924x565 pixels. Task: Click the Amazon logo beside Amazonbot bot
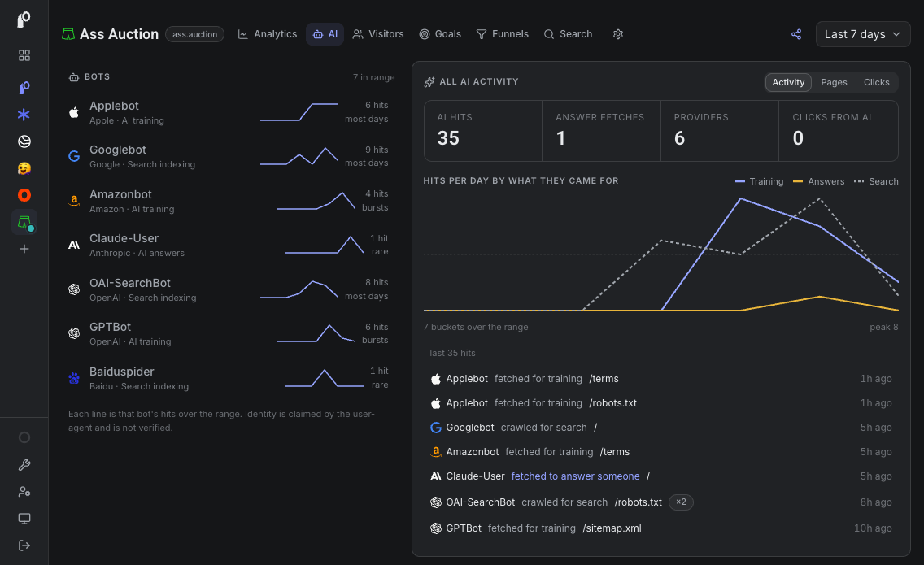pos(74,201)
